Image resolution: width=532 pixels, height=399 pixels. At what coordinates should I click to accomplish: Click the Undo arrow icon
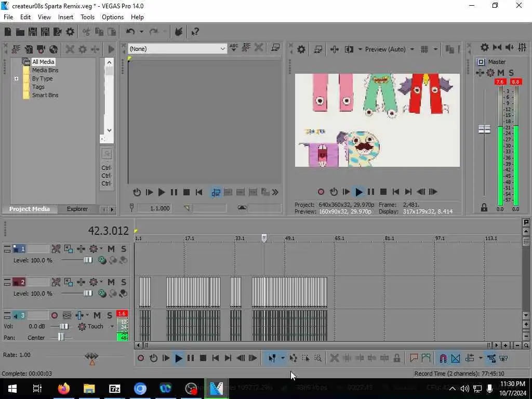click(130, 32)
